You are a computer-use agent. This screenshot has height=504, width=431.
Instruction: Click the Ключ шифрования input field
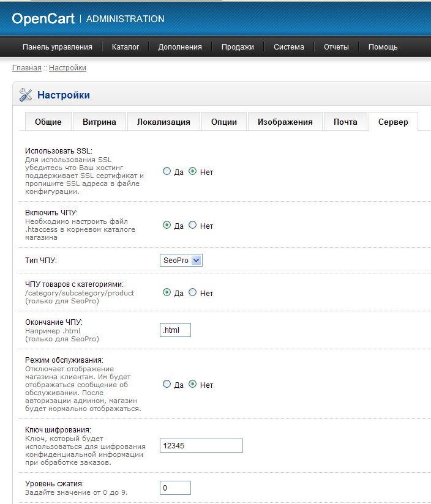pos(201,446)
